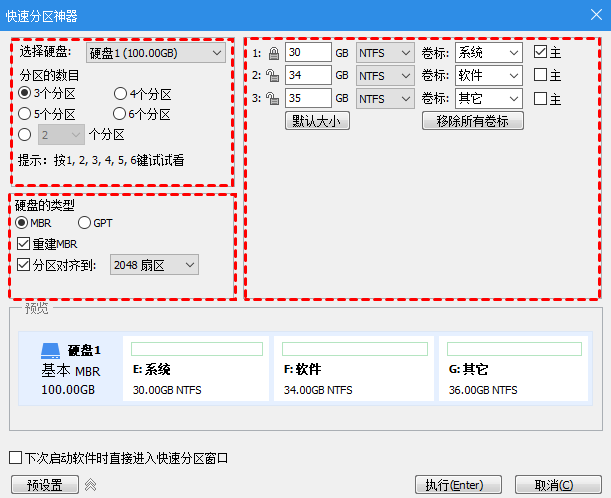
Task: Choose the 5个分区 option
Action: click(25, 114)
